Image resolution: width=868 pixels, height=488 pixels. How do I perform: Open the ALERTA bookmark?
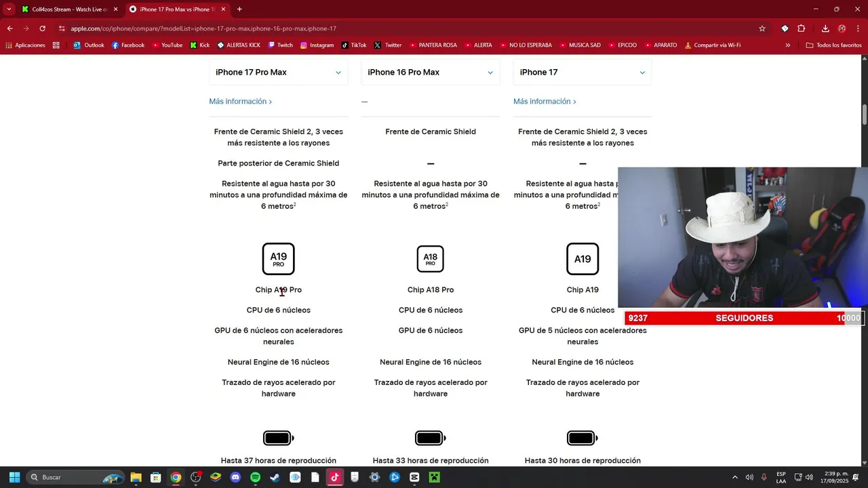(x=478, y=45)
